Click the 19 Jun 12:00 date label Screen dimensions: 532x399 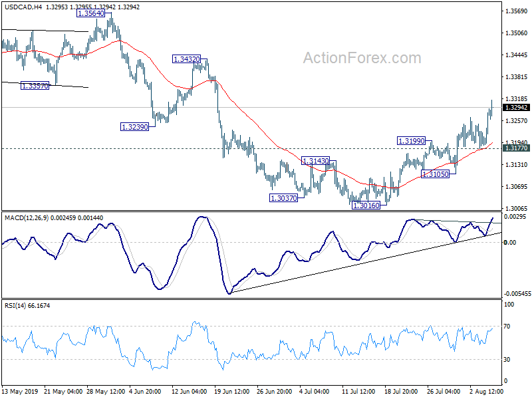click(232, 391)
